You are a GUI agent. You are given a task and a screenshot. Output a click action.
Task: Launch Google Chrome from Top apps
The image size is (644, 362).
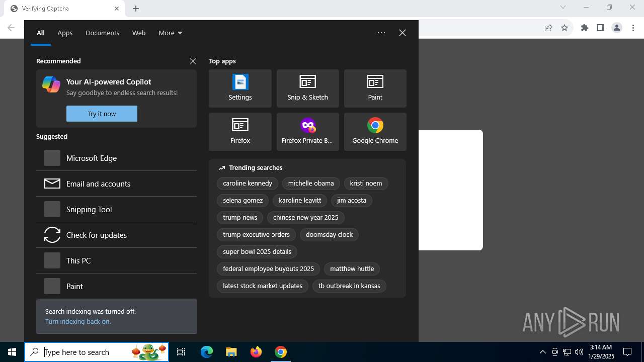tap(375, 132)
